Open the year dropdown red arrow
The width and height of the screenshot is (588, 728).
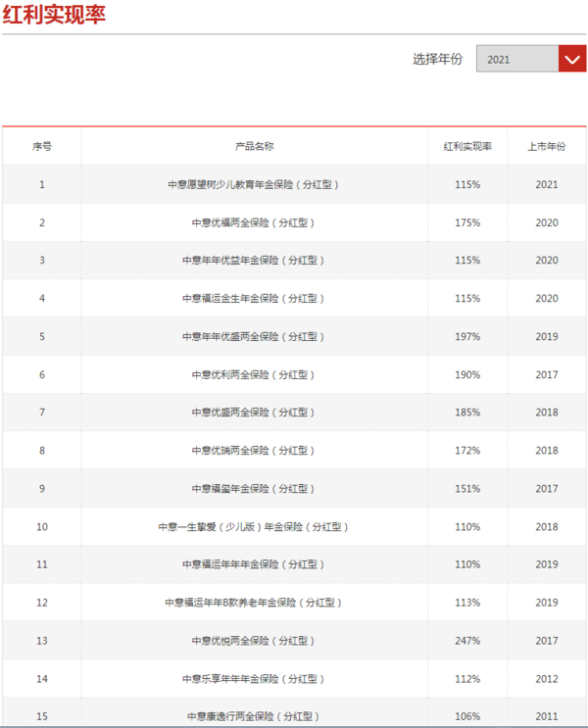(572, 59)
